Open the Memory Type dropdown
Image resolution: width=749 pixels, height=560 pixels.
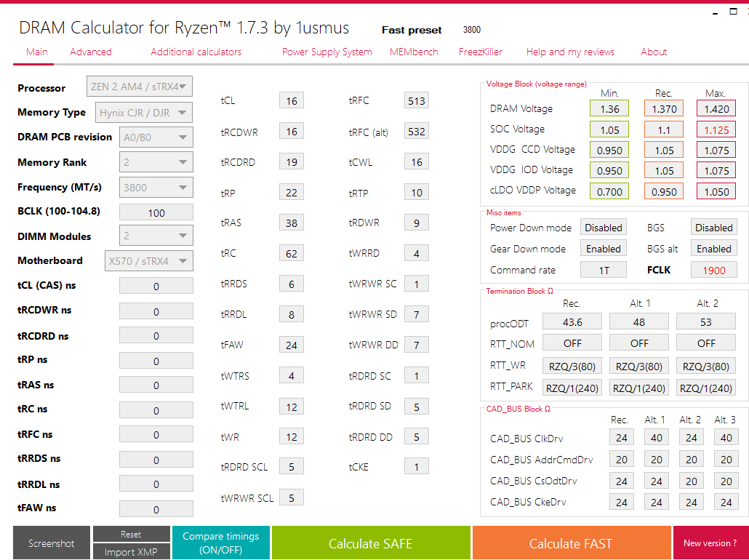[144, 113]
